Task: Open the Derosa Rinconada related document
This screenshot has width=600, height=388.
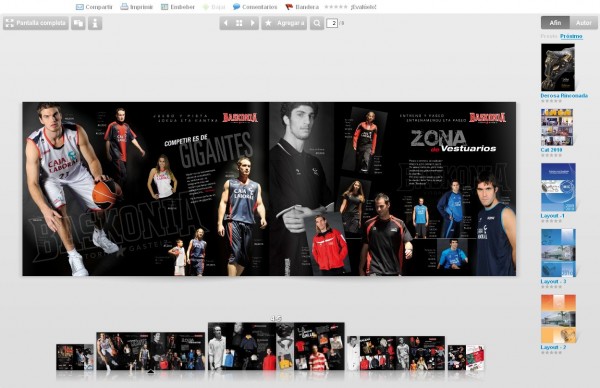Action: coord(558,67)
